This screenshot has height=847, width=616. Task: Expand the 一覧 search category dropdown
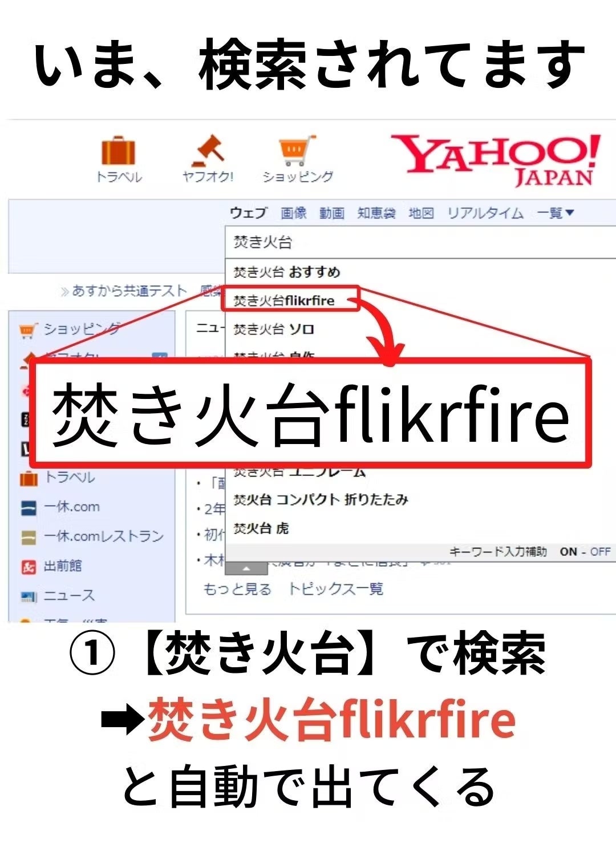[x=555, y=213]
